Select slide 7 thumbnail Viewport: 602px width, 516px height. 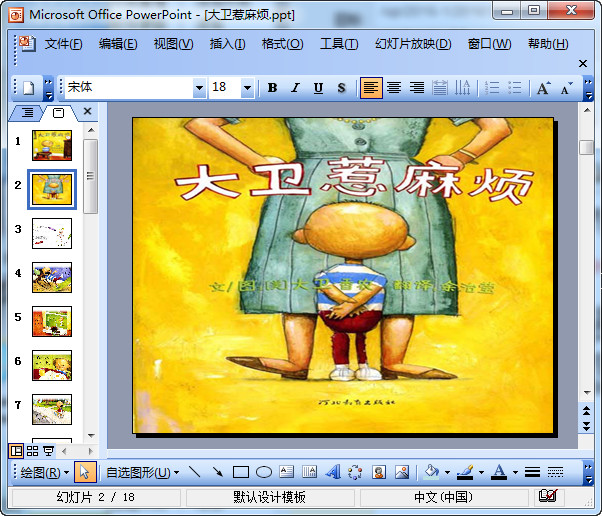(x=52, y=409)
